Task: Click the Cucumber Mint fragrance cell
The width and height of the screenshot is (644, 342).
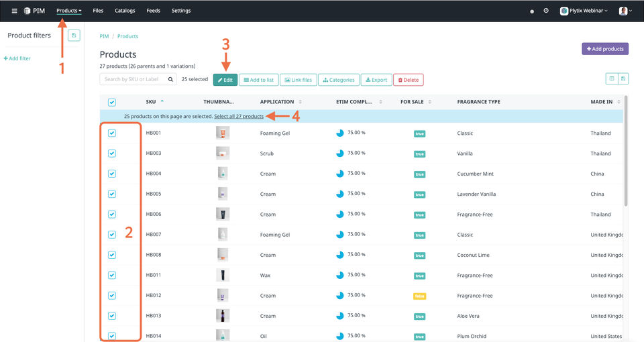Action: pyautogui.click(x=475, y=174)
